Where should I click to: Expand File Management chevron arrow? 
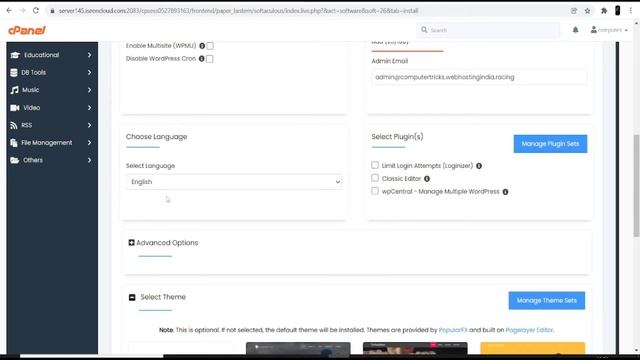[x=89, y=143]
